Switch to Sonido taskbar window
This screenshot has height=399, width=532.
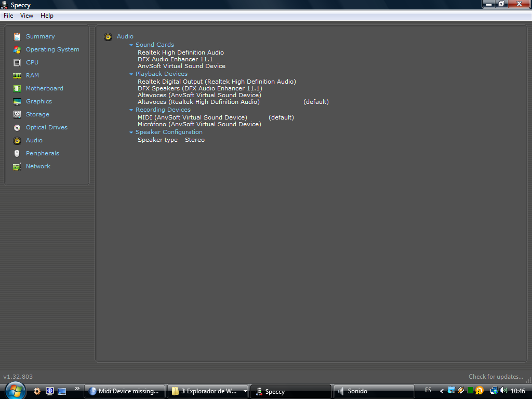pos(374,391)
